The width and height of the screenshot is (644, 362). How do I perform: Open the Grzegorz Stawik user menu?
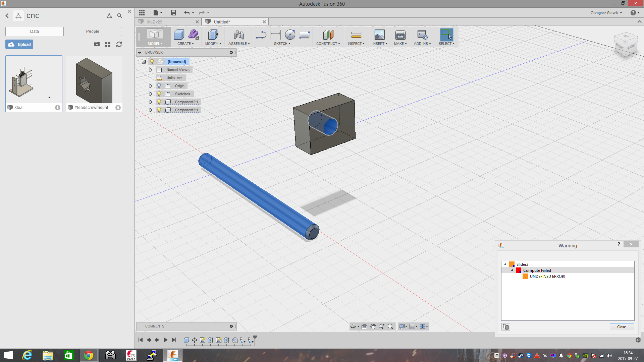[x=606, y=13]
